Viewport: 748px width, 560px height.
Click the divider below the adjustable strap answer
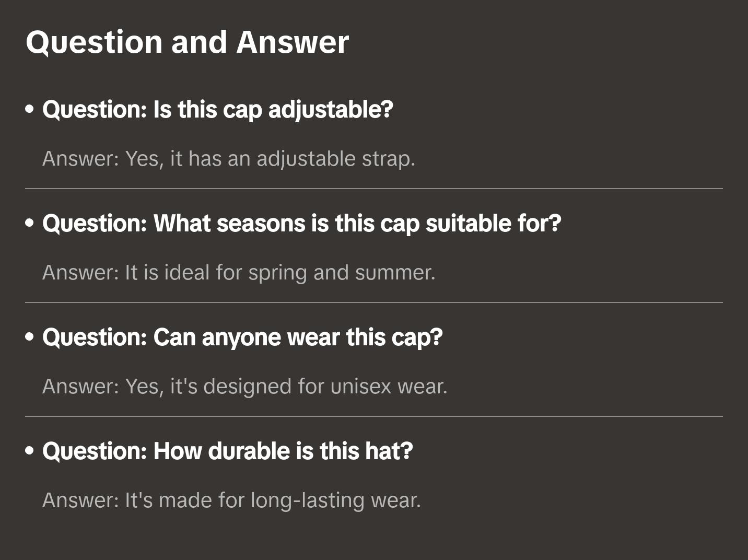(x=374, y=189)
